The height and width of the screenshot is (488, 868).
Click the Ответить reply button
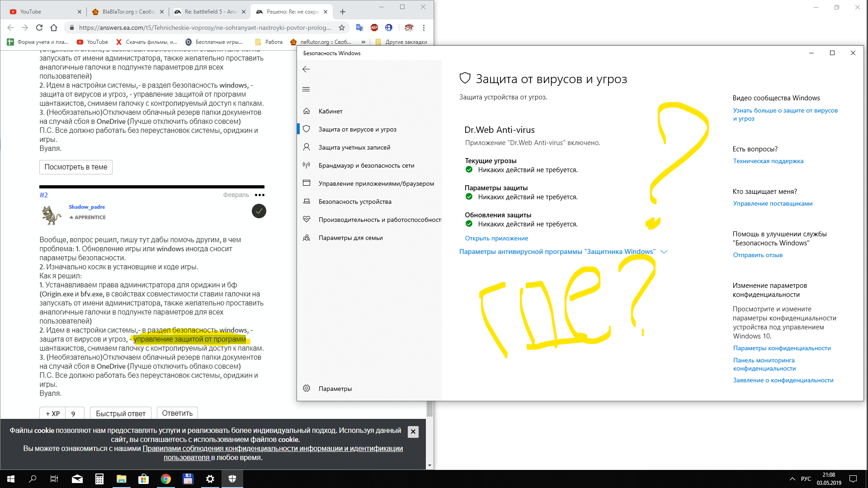pyautogui.click(x=177, y=413)
